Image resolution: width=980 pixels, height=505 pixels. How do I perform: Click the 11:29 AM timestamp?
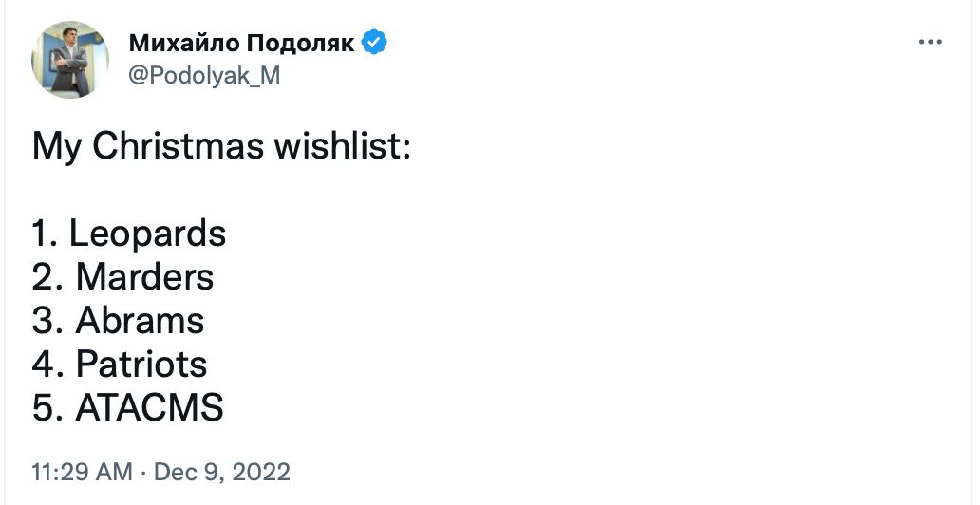coord(82,471)
